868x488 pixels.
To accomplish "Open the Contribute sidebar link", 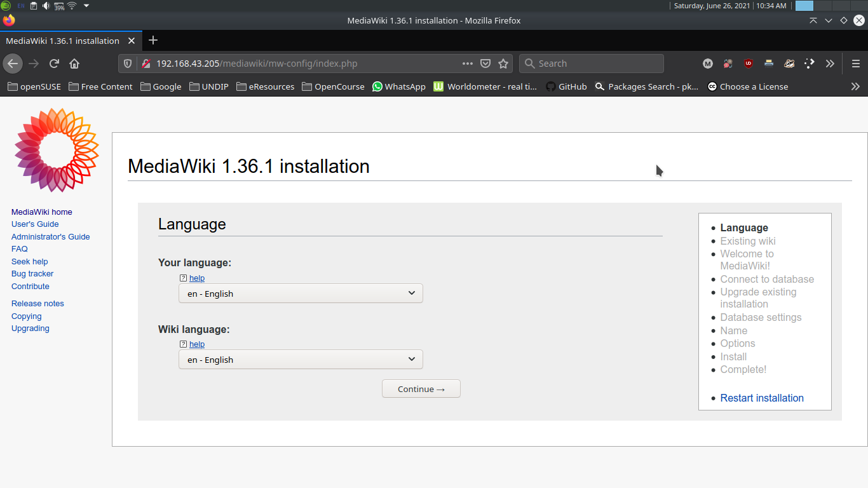I will click(x=31, y=287).
